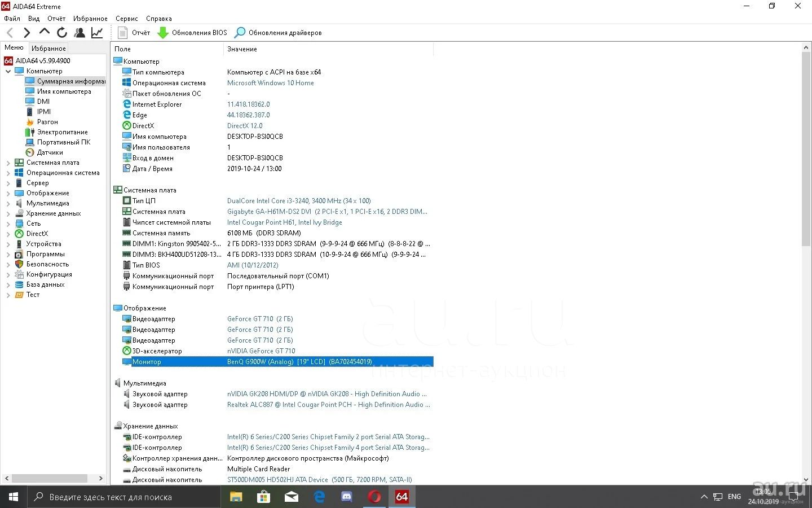
Task: Expand the Системная плата tree node
Action: point(8,163)
